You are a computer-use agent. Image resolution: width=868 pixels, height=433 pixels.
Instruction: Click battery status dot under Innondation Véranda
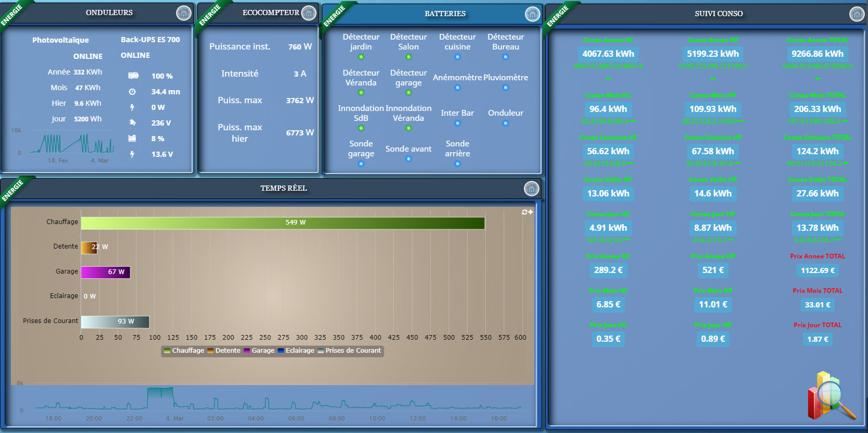tap(408, 128)
